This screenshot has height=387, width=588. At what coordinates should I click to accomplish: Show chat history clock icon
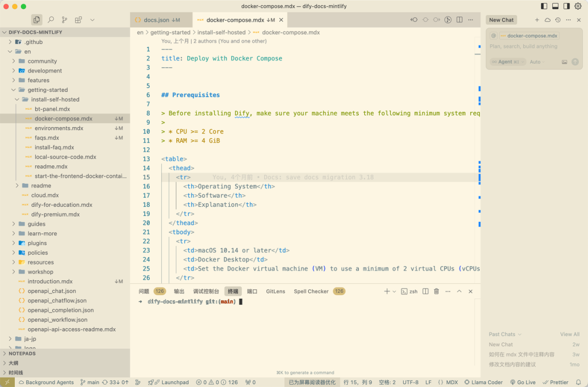tap(558, 20)
